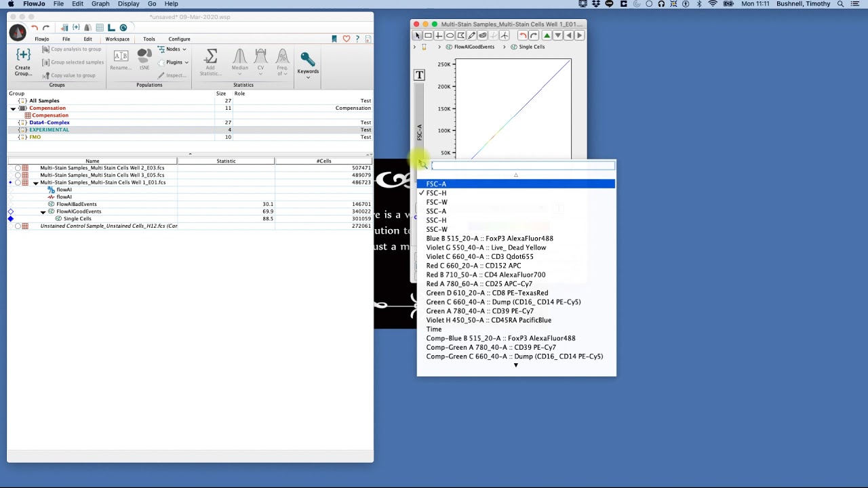Show next sample with right arrow
This screenshot has width=868, height=488.
(579, 35)
